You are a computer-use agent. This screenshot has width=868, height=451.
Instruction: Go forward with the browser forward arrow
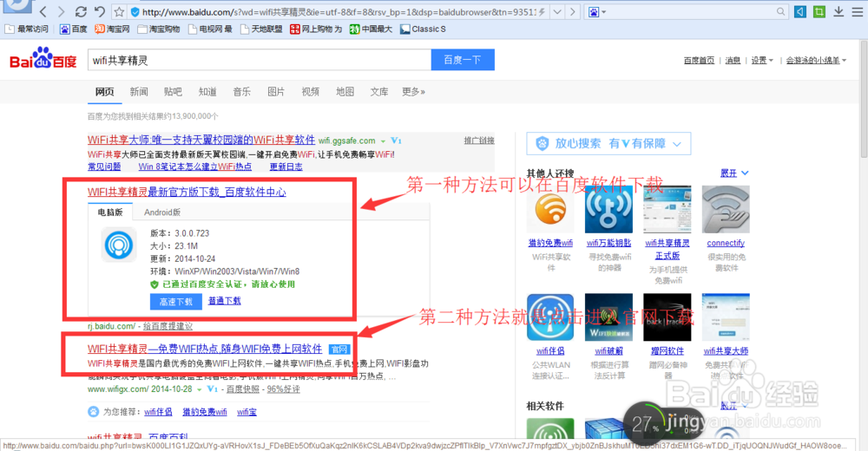coord(61,11)
